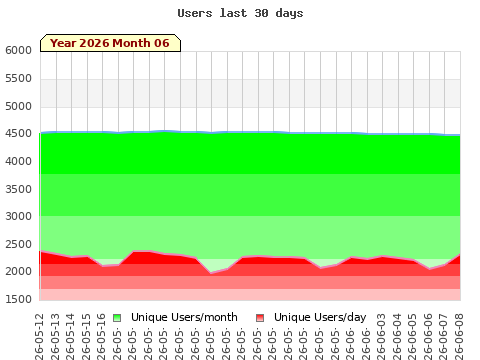Click the 2000 y-axis label
This screenshot has height=360, width=480.
click(18, 271)
